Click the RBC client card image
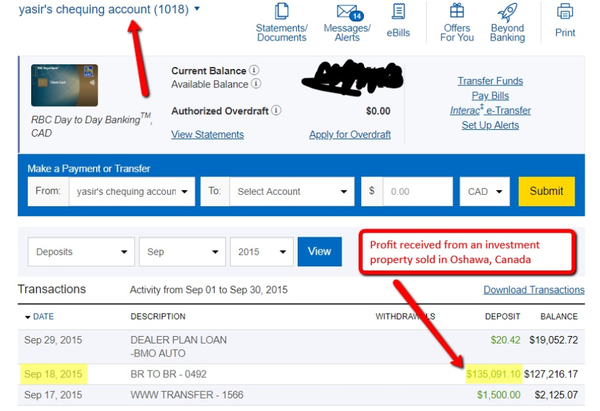600x411 pixels. click(64, 85)
